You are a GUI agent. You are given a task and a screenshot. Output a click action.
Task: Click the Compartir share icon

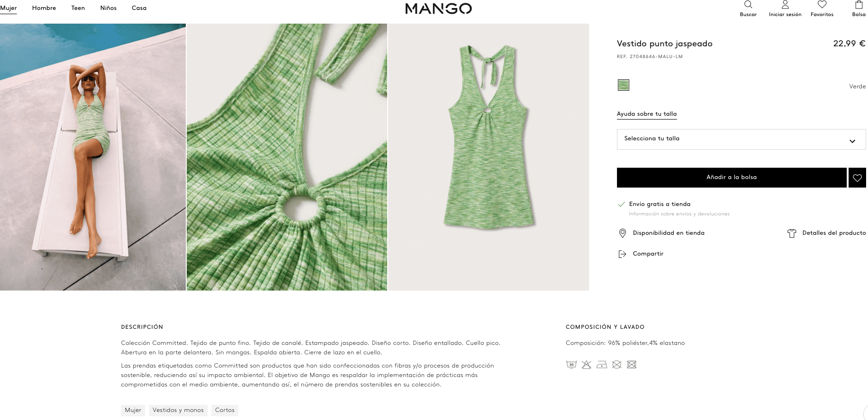click(622, 254)
